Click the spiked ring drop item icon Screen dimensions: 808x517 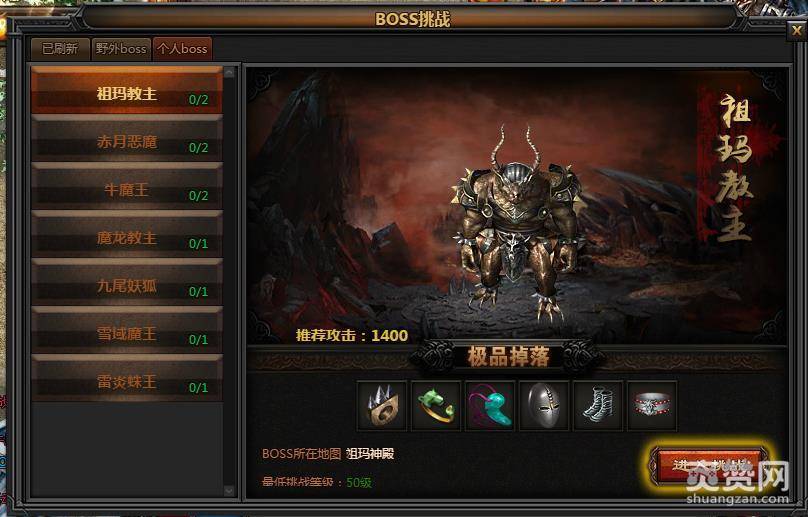pos(382,406)
